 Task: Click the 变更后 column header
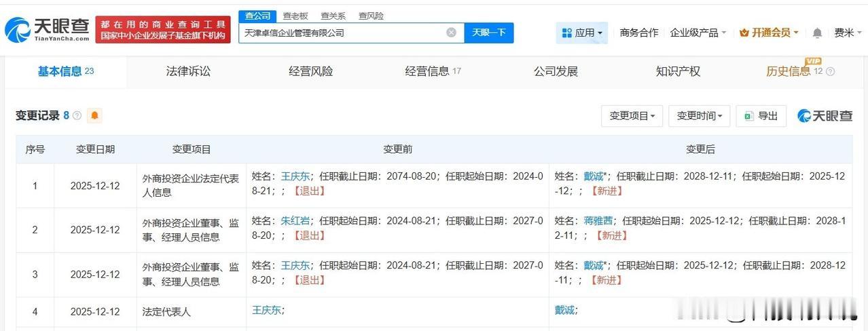[700, 149]
